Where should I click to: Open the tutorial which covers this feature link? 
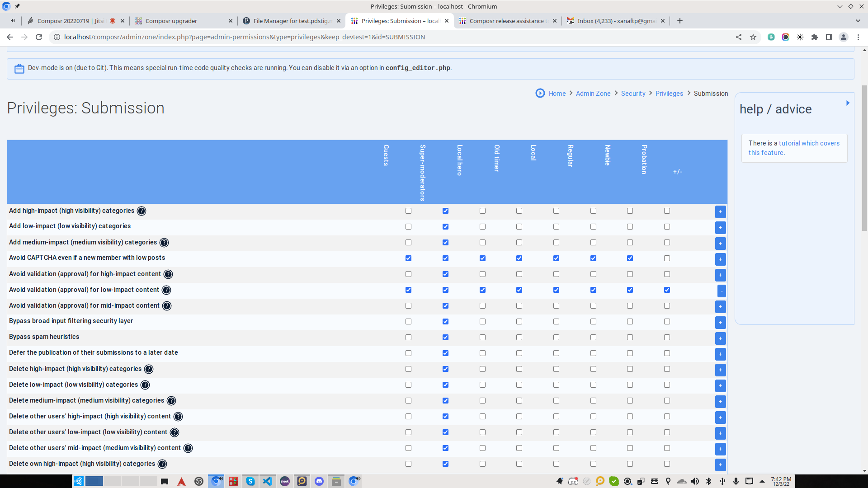[809, 143]
